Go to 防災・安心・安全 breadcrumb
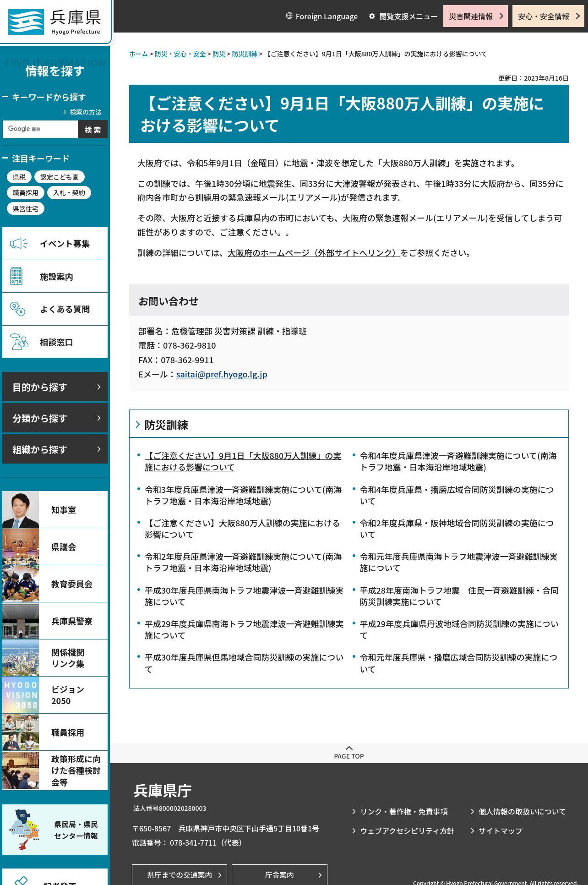Viewport: 588px width, 885px height. 180,54
